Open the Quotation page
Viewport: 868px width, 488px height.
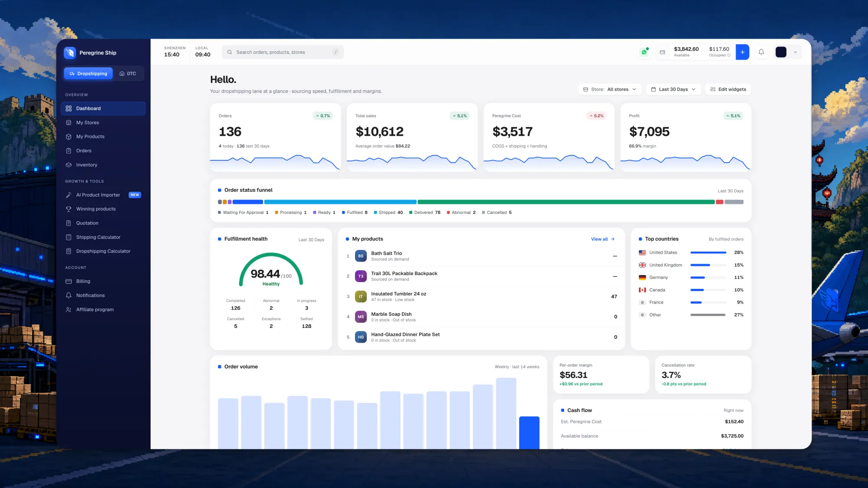click(x=103, y=223)
